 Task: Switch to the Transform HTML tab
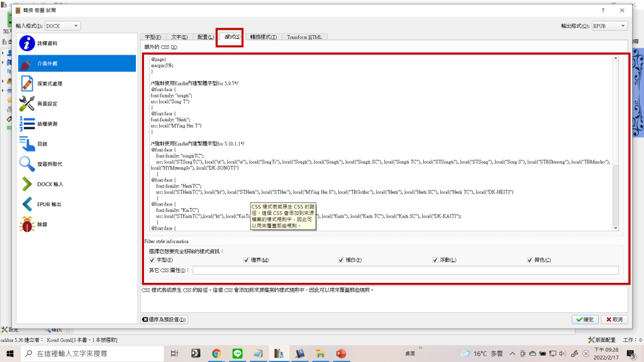304,37
